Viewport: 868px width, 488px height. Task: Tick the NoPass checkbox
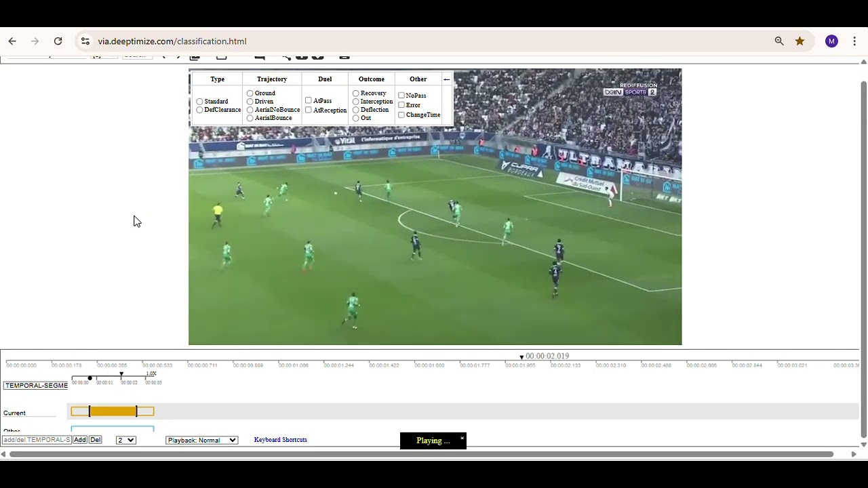[x=401, y=96]
